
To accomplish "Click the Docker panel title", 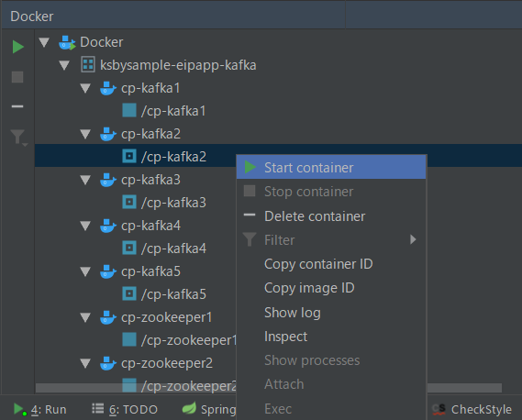I will [32, 17].
